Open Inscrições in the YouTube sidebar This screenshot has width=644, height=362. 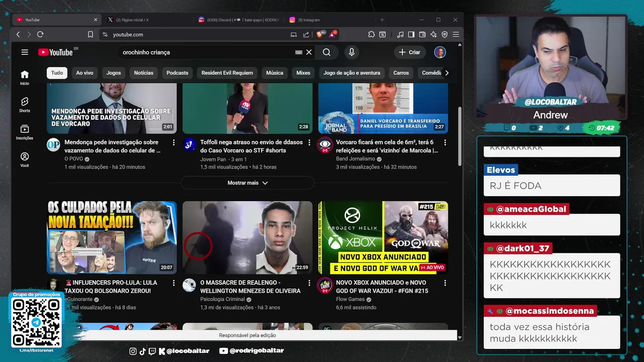(25, 132)
